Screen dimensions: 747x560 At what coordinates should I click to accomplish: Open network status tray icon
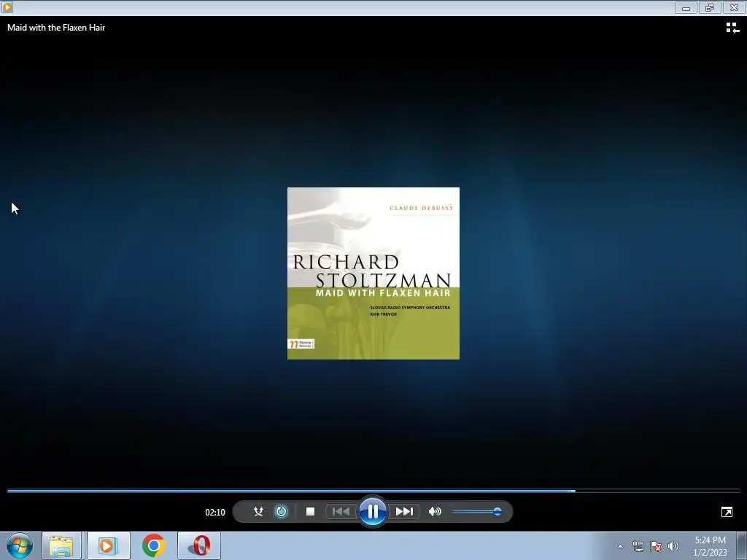(x=638, y=546)
